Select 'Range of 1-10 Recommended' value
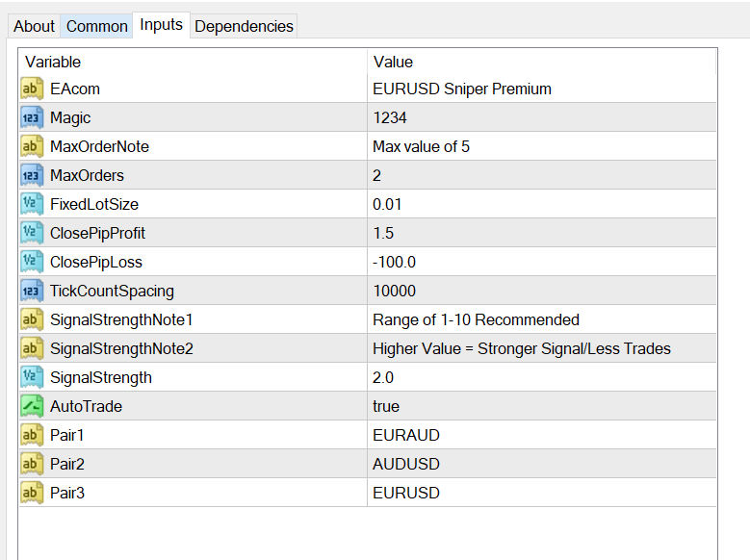This screenshot has width=750, height=560. coord(542,319)
